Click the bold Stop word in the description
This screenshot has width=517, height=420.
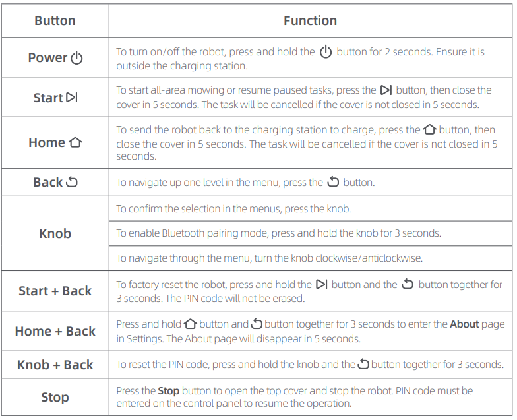tap(168, 391)
